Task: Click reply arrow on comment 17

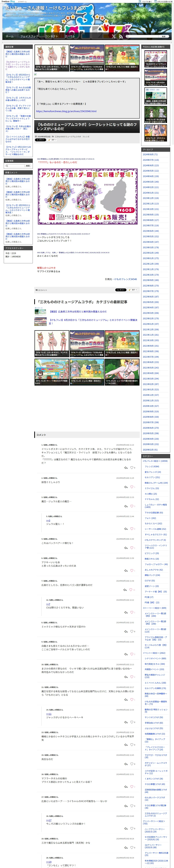Action: coord(126,806)
